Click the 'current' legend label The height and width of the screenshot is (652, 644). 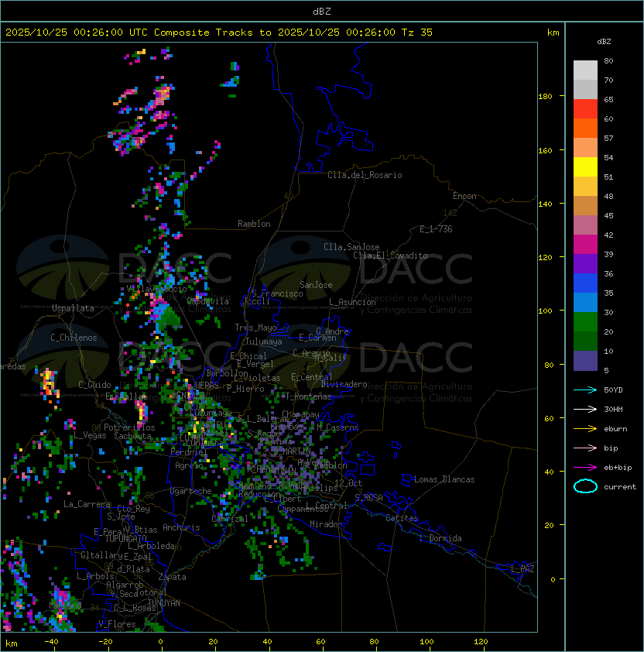pos(620,487)
